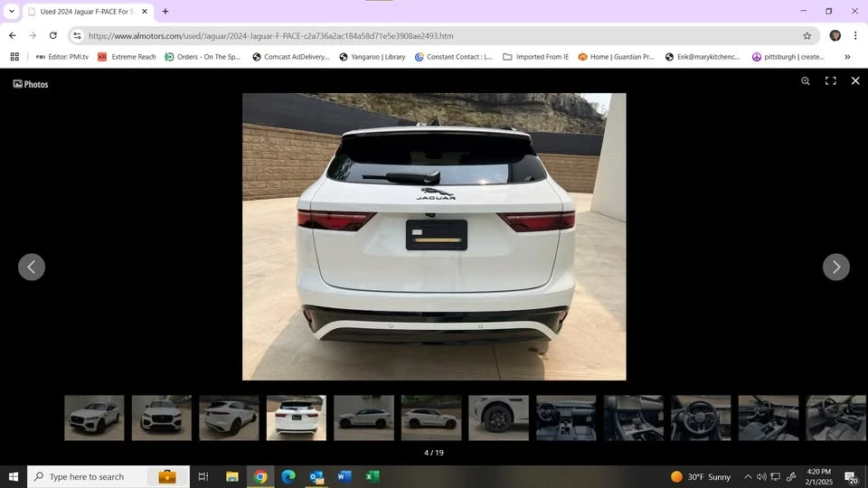Go to previous photo arrow
868x488 pixels.
click(x=32, y=267)
